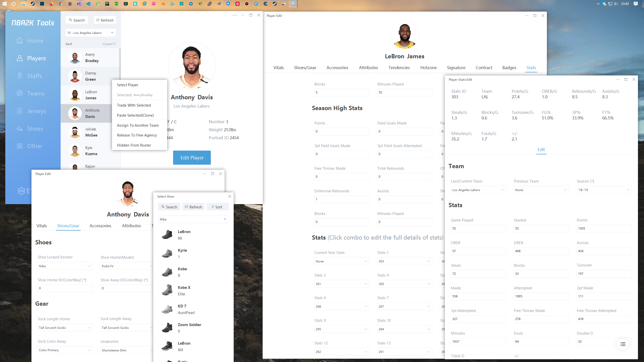Switch to the Badges tab

[509, 68]
